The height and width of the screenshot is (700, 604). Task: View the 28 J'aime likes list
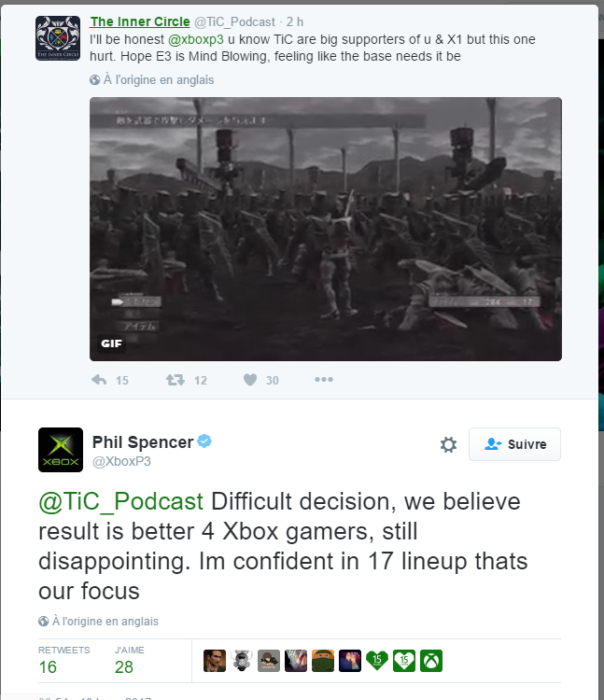tap(129, 660)
